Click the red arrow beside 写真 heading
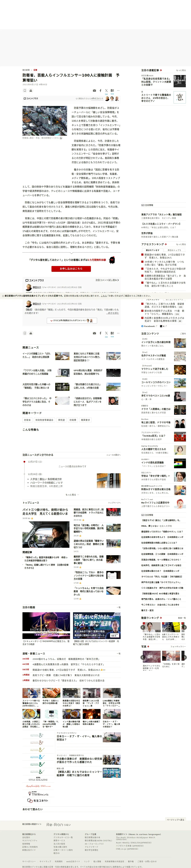Image resolution: width=191 pixels, height=868 pixels. [148, 646]
